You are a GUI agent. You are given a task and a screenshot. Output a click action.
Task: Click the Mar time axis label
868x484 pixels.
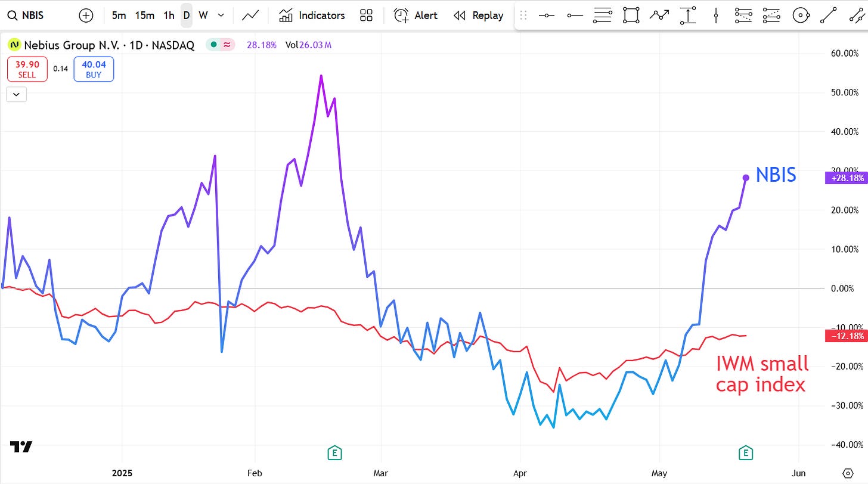(380, 473)
